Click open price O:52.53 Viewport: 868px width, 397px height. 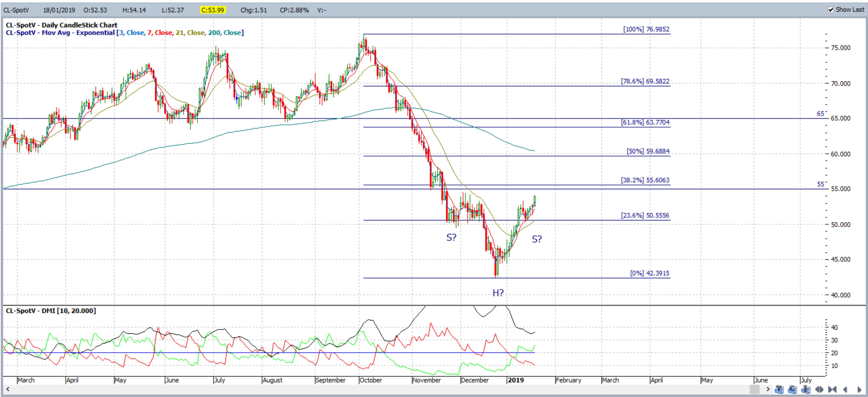95,10
